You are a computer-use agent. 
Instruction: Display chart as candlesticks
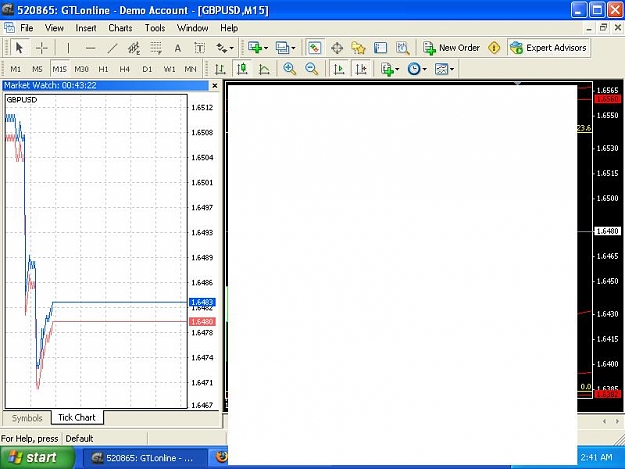click(242, 69)
